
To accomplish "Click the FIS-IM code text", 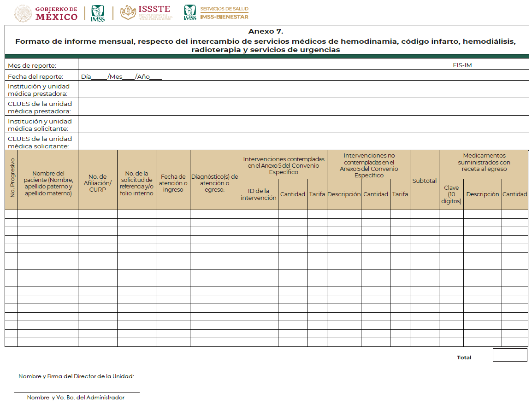I will click(x=462, y=65).
